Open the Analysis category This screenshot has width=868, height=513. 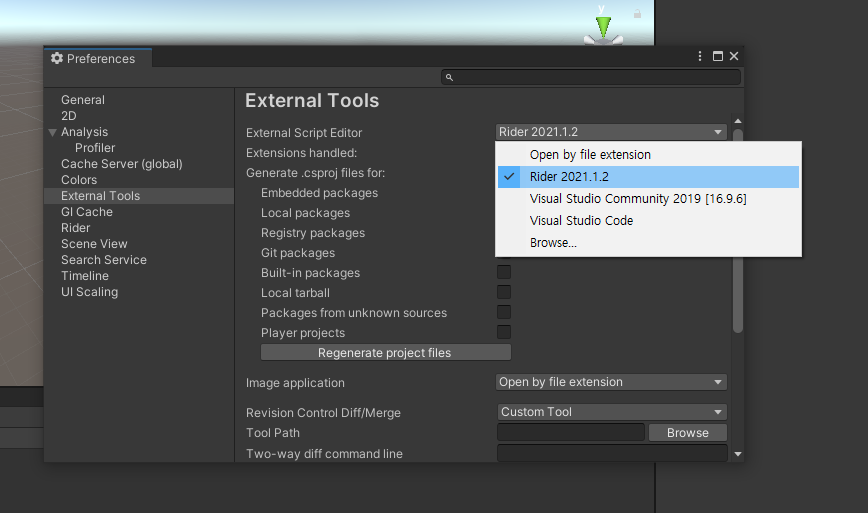[84, 132]
